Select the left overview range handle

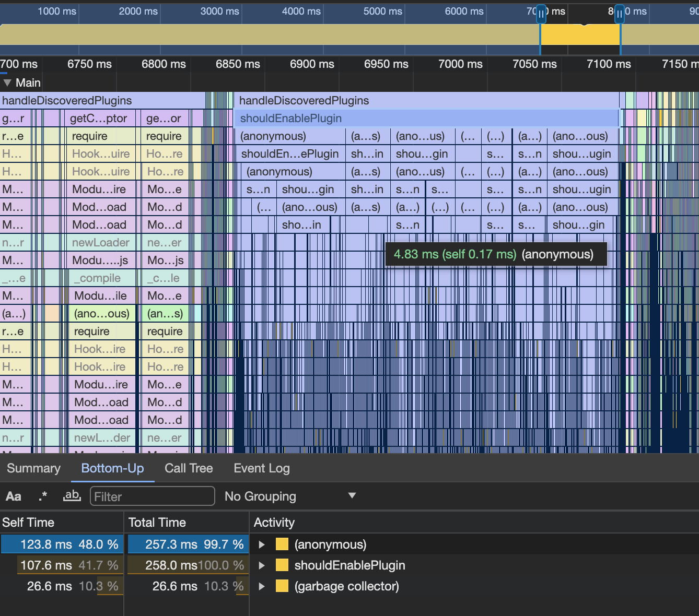(x=541, y=14)
